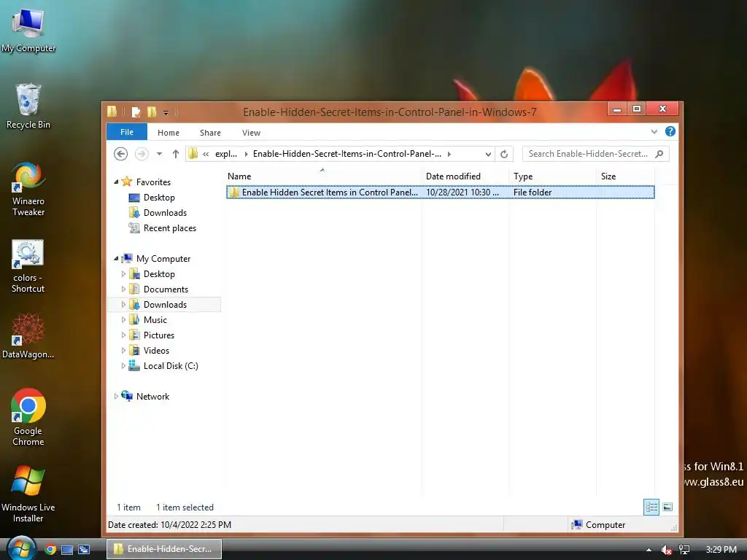Image resolution: width=747 pixels, height=560 pixels.
Task: Sort by the Size column header
Action: point(625,176)
